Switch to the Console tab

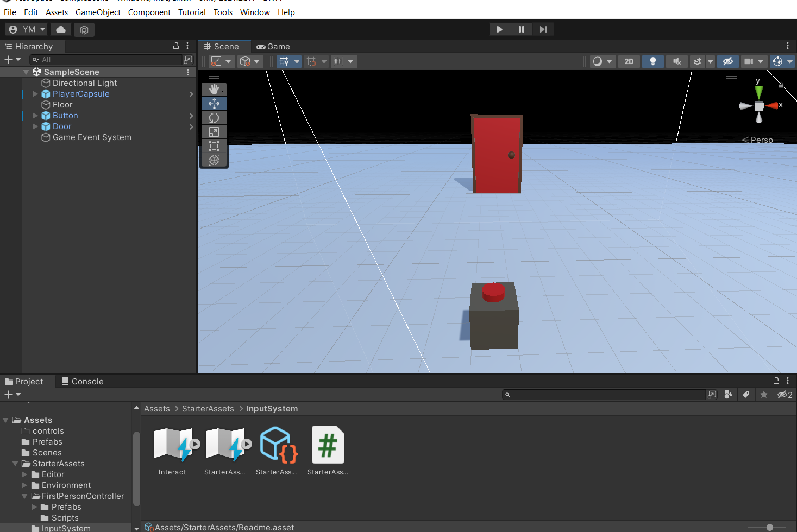click(83, 382)
